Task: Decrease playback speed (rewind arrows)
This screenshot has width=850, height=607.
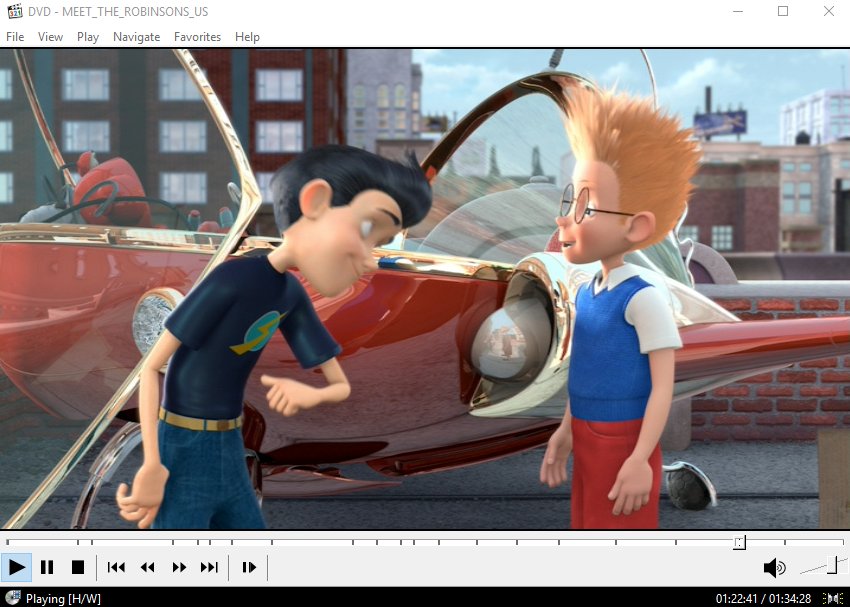Action: click(x=147, y=567)
